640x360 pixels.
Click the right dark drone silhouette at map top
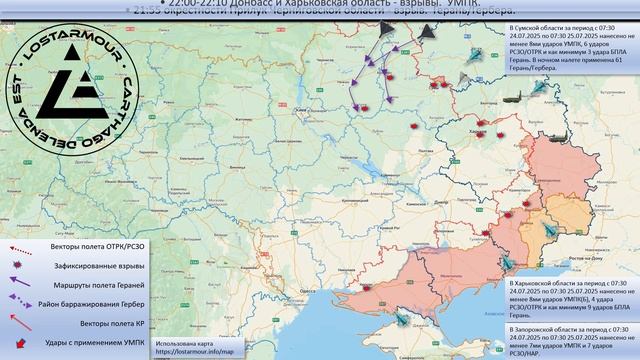[427, 32]
